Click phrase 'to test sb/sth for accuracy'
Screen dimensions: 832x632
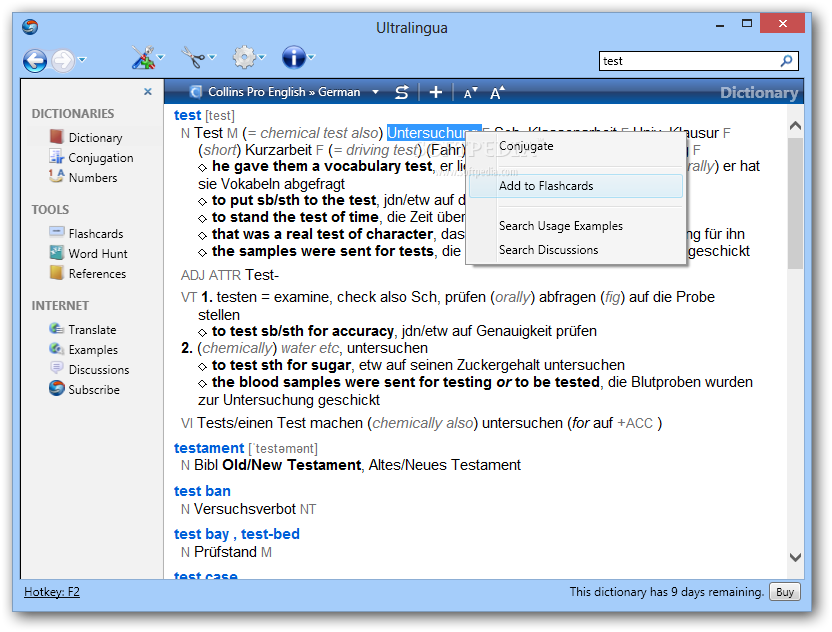[x=302, y=331]
